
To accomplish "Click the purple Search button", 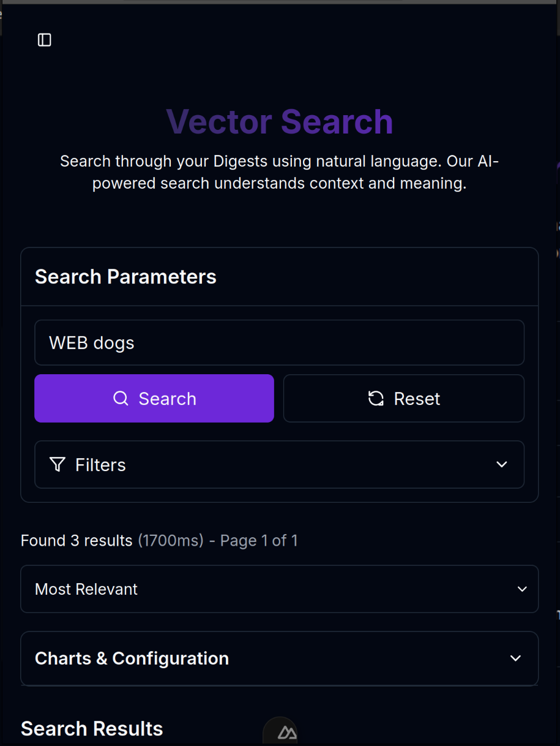I will tap(154, 399).
